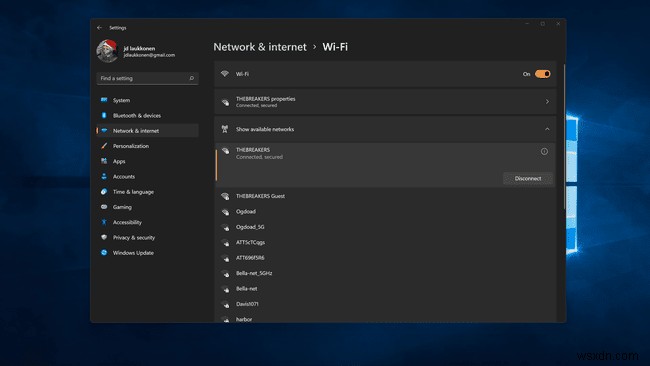Image resolution: width=650 pixels, height=366 pixels.
Task: Select the connected THEBREAKERS network
Action: [x=385, y=165]
